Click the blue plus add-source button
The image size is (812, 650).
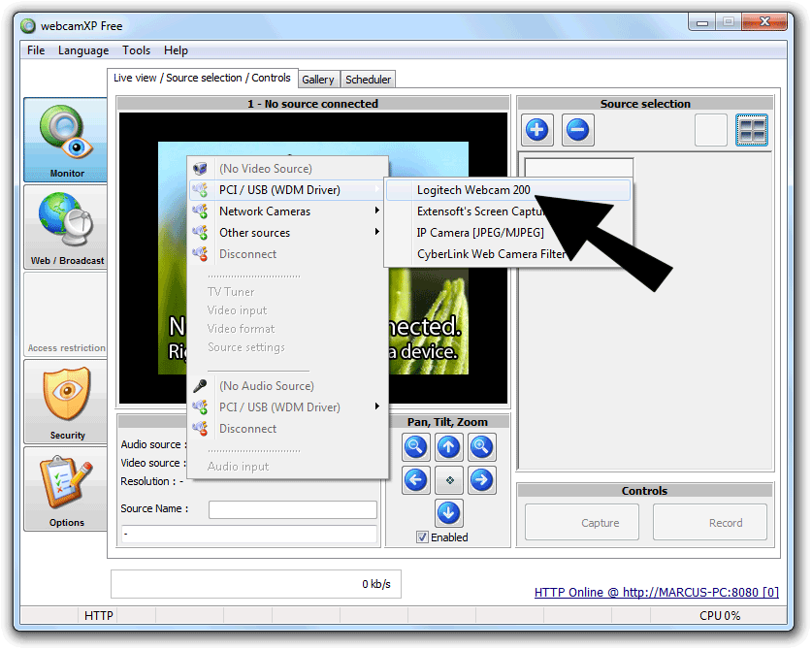(537, 129)
